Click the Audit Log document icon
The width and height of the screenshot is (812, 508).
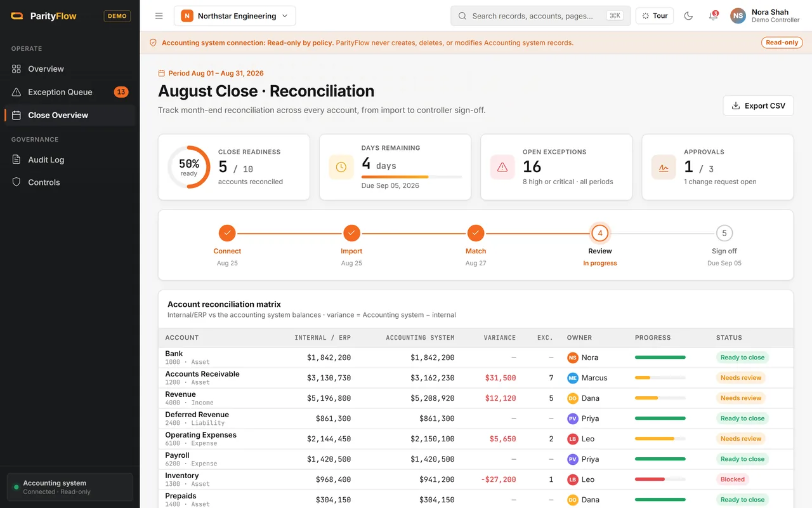[x=16, y=159]
